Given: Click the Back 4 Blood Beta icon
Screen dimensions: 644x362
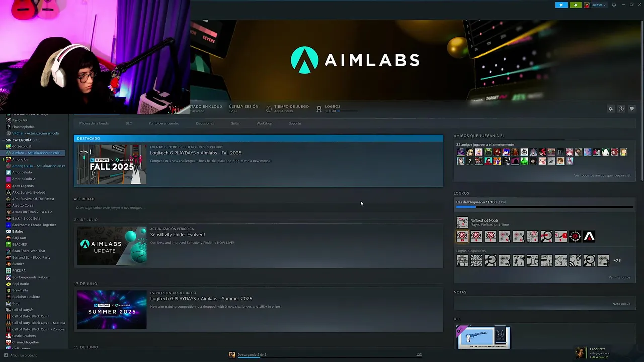Looking at the screenshot, I should [8, 218].
